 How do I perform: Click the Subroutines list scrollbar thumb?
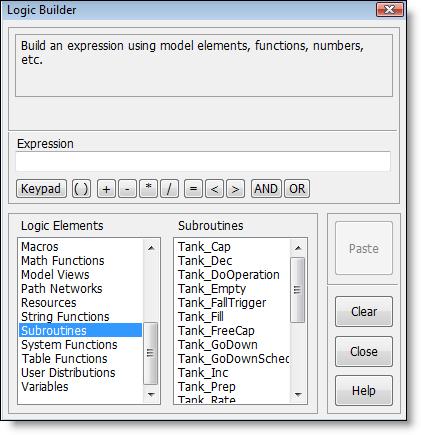298,290
